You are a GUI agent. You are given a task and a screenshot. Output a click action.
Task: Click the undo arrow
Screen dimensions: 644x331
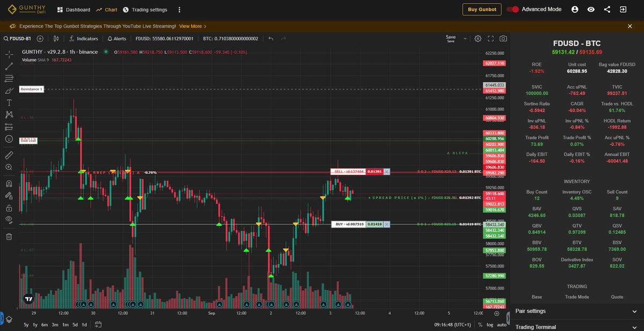point(271,39)
